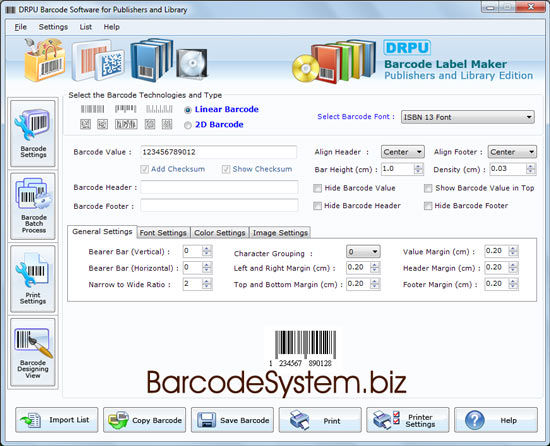550x446 pixels.
Task: Adjust Bearer Bar (Horizontal) spinner
Action: point(207,268)
